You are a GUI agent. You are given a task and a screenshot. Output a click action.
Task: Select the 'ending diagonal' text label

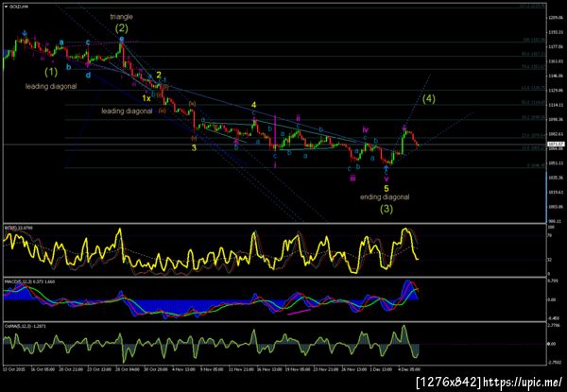[385, 197]
